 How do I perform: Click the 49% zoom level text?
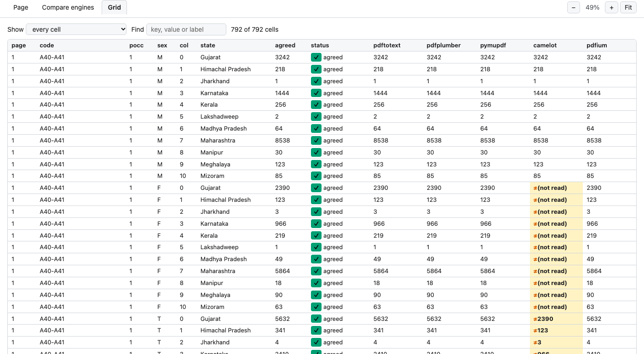coord(592,8)
